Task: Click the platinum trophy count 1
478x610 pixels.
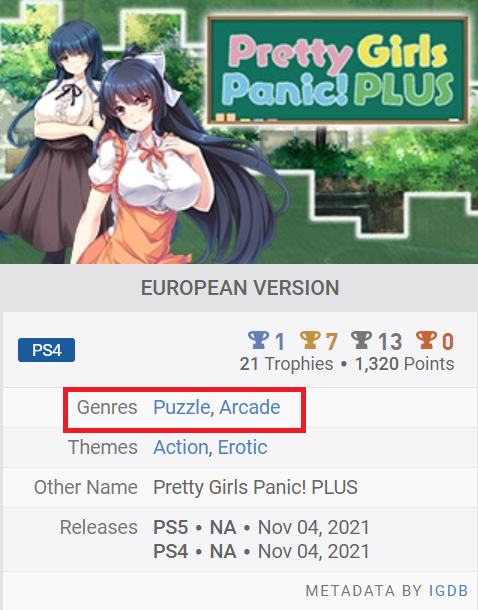Action: coord(280,342)
